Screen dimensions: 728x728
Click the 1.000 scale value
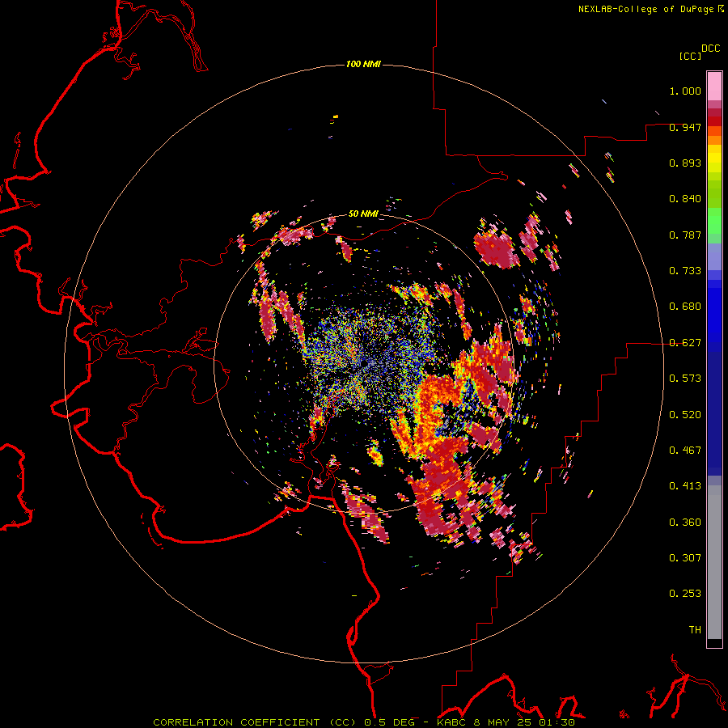tap(685, 91)
